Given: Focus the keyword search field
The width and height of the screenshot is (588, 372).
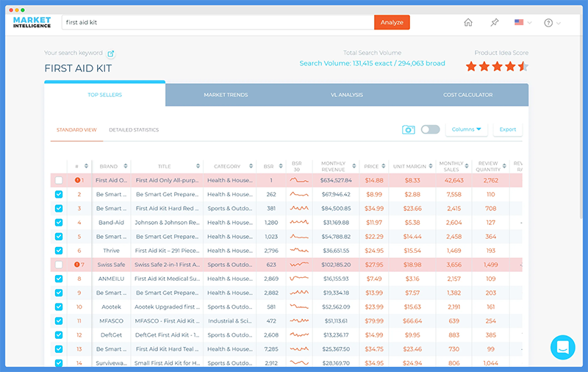Looking at the screenshot, I should pyautogui.click(x=218, y=22).
